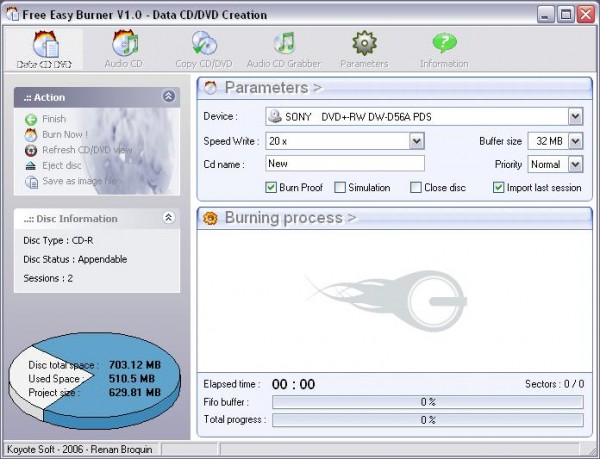Disable the Burn Proof checkbox
This screenshot has height=459, width=600.
pyautogui.click(x=271, y=187)
